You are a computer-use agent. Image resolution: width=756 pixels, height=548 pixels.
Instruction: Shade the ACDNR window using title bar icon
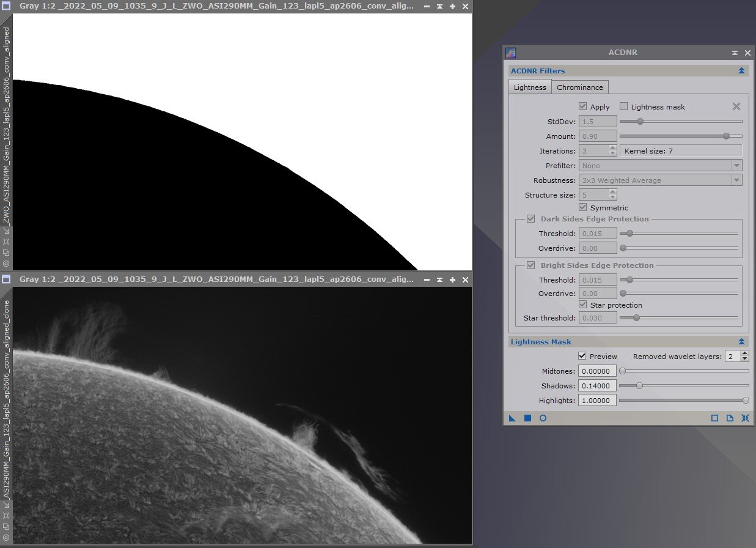735,53
